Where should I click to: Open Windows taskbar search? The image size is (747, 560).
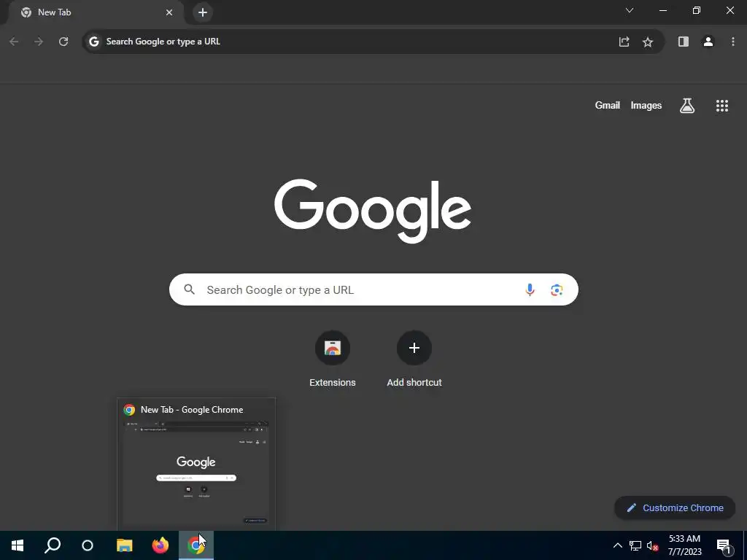53,545
